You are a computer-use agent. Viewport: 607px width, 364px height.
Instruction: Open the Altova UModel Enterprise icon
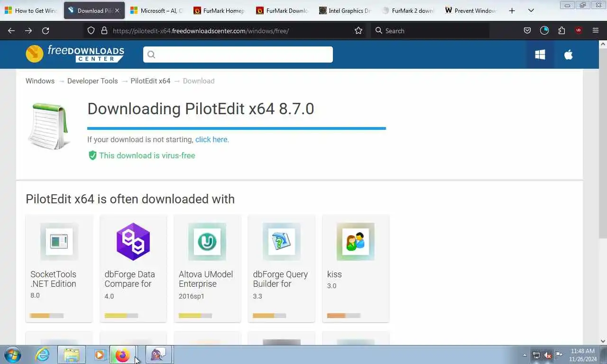pos(207,242)
